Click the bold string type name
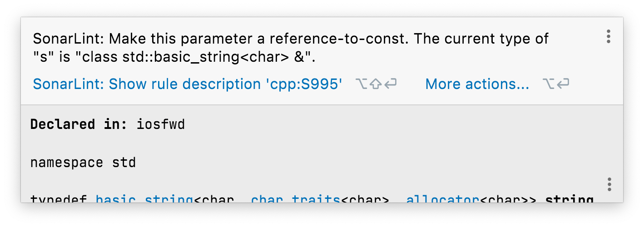This screenshot has height=227, width=644. point(569,200)
